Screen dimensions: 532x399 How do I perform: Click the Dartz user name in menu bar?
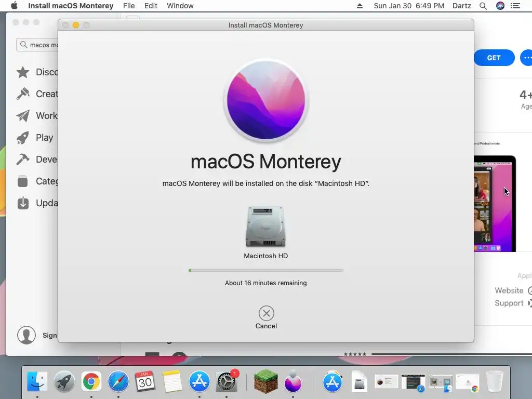[x=462, y=6]
